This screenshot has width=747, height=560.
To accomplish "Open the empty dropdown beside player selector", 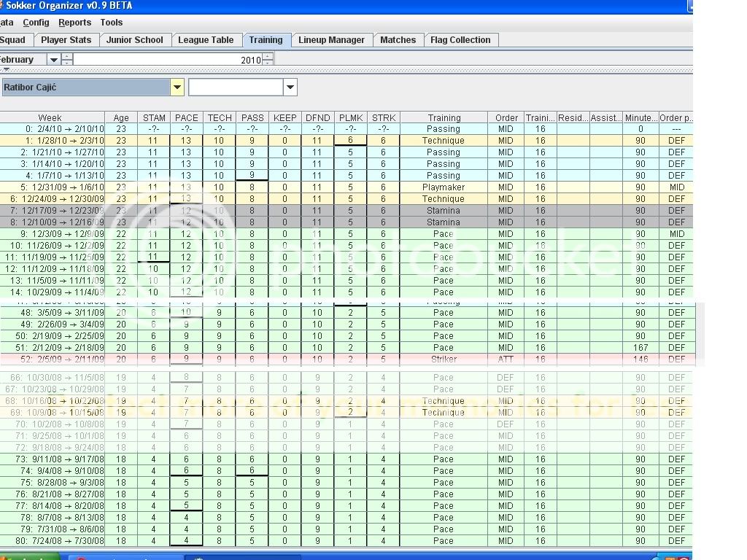I will pos(290,87).
